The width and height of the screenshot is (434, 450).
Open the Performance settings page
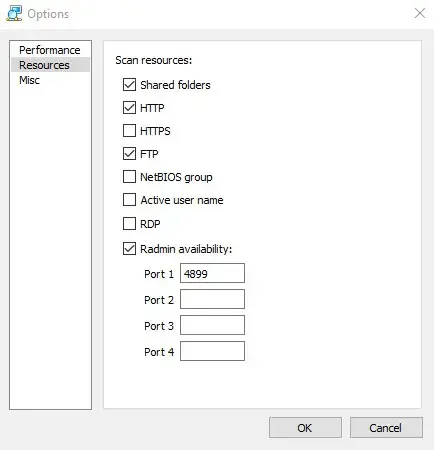[x=50, y=50]
